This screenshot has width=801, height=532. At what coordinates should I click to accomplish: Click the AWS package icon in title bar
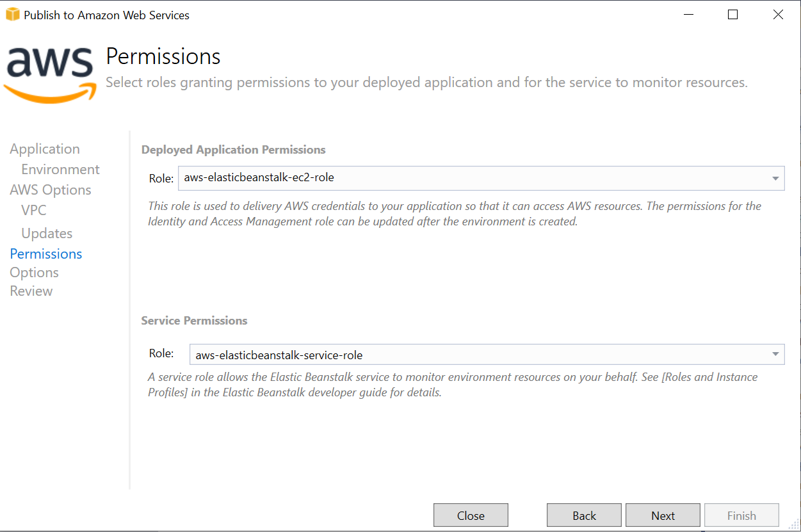(13, 14)
